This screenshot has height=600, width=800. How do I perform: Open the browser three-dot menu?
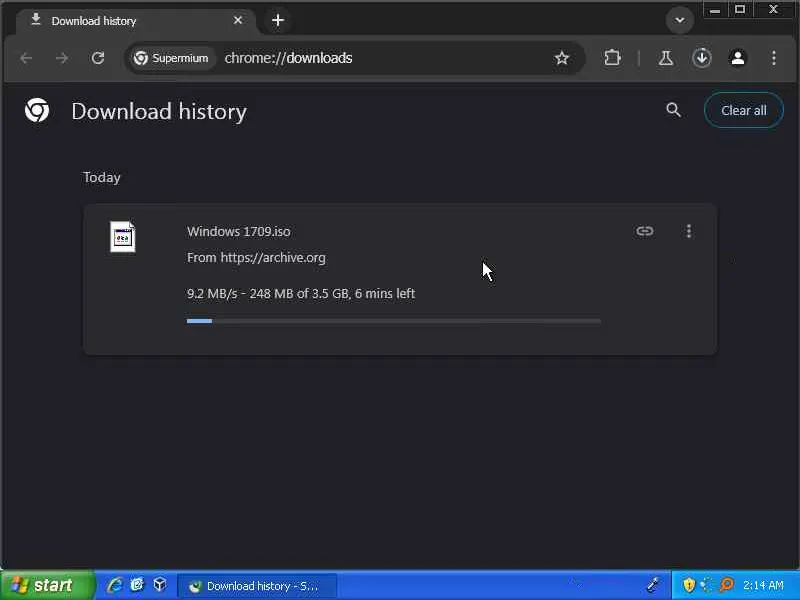774,58
